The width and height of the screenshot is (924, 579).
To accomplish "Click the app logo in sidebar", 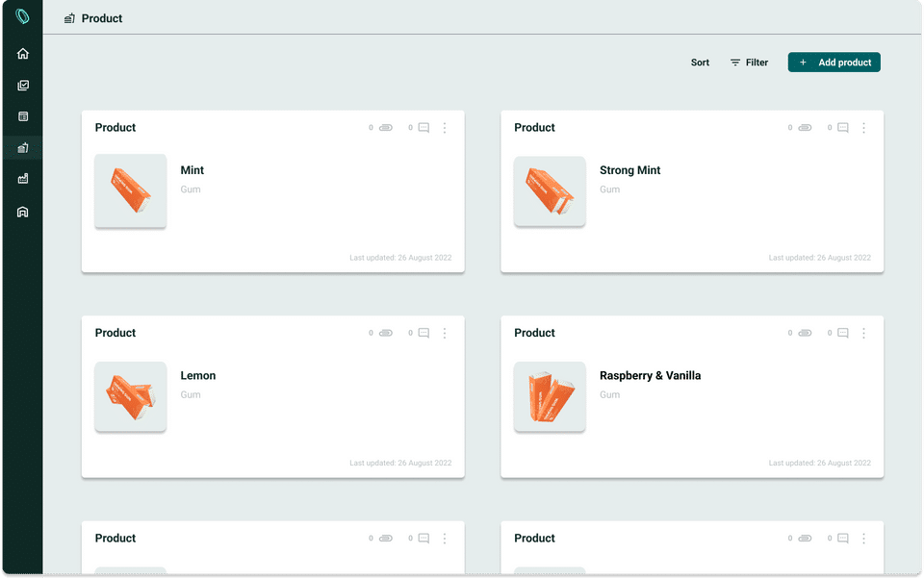I will click(x=22, y=16).
